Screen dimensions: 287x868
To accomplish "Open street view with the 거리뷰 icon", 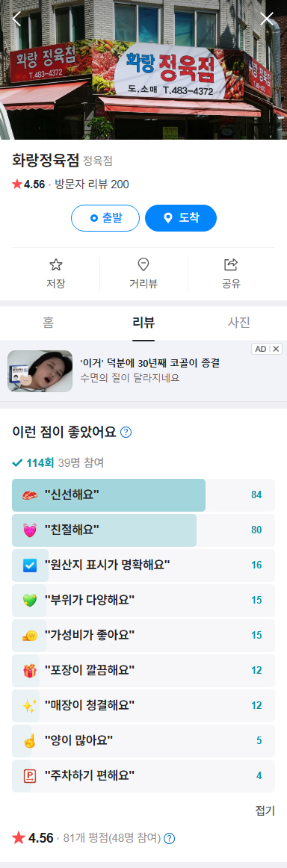I will (143, 274).
